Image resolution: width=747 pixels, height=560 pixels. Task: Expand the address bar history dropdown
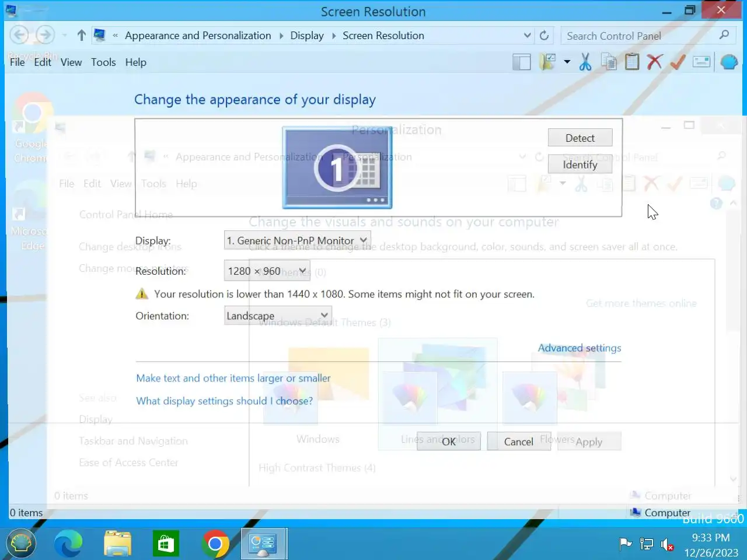527,36
